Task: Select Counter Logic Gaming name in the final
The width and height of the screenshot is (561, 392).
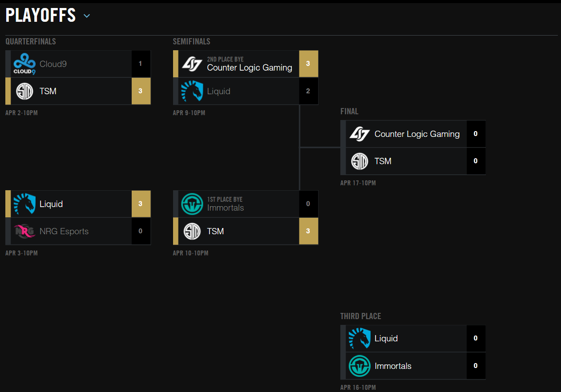Action: click(x=417, y=134)
